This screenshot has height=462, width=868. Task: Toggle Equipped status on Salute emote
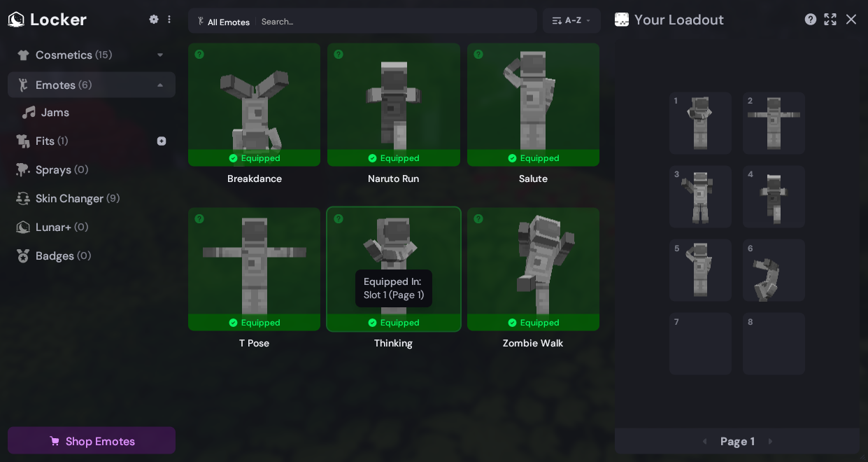click(x=534, y=158)
